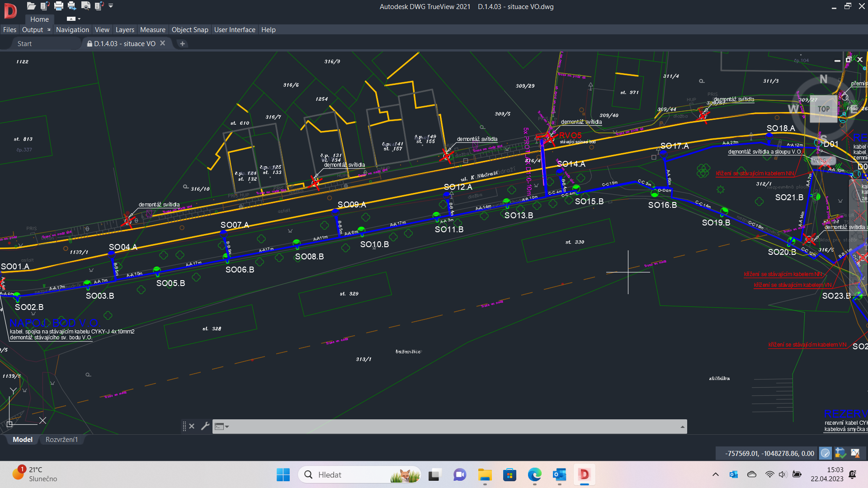Expand the Output panel dialog launcher arrow
Image resolution: width=868 pixels, height=488 pixels.
49,29
